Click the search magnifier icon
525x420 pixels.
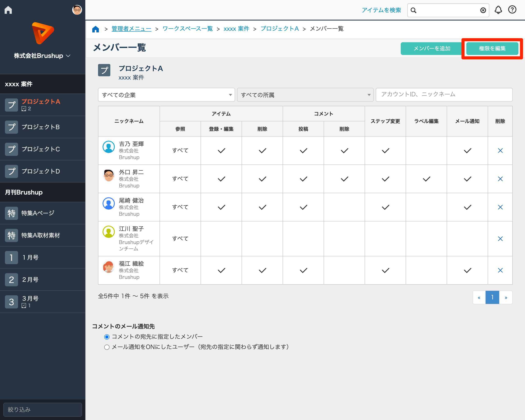point(413,10)
